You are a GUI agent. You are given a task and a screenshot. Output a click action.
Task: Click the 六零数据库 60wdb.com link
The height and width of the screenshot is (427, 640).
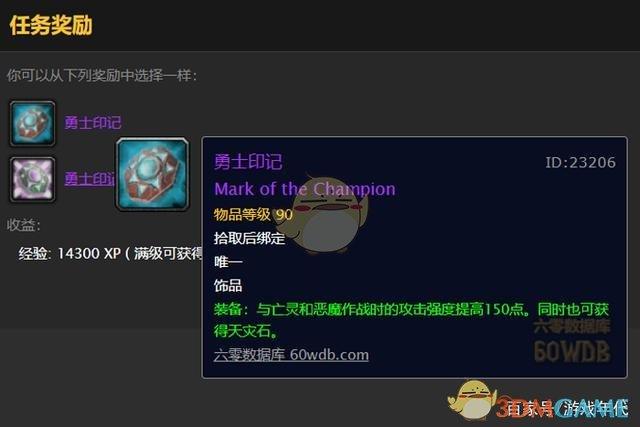[x=291, y=355]
